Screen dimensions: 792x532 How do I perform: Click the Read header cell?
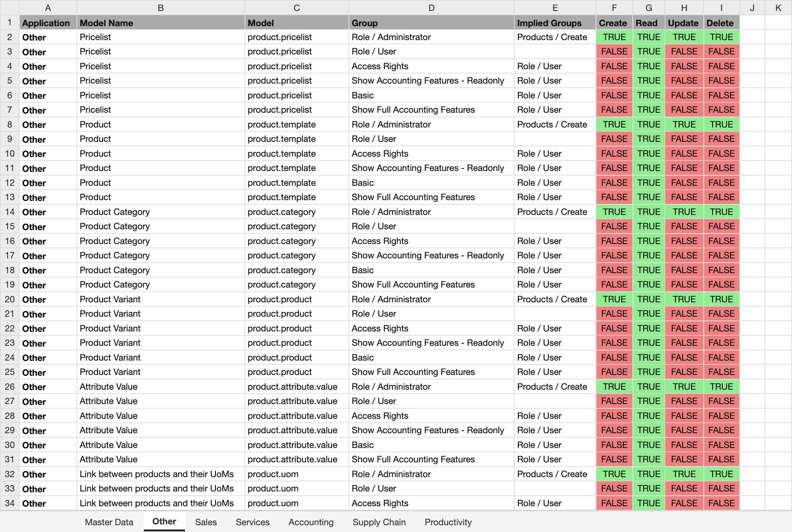tap(649, 23)
